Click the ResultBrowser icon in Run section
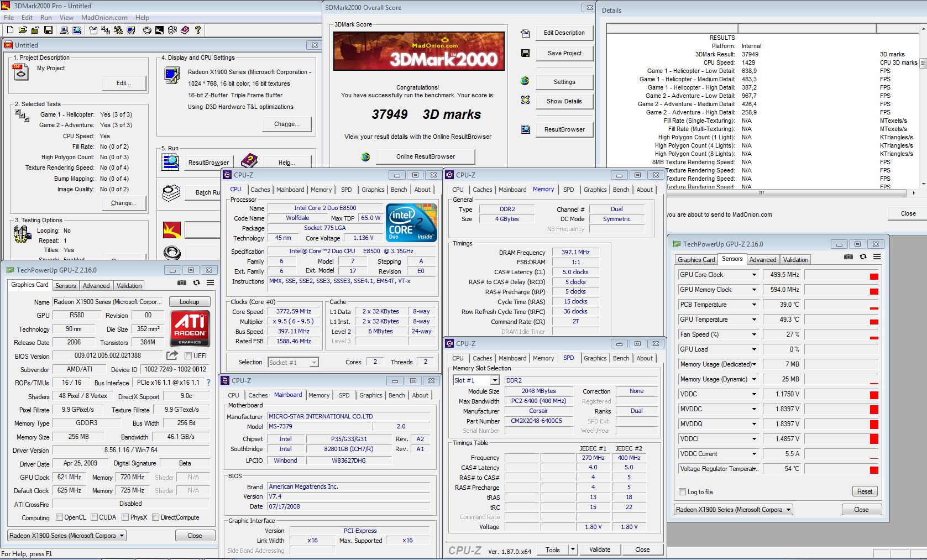The image size is (927, 560). pyautogui.click(x=171, y=162)
